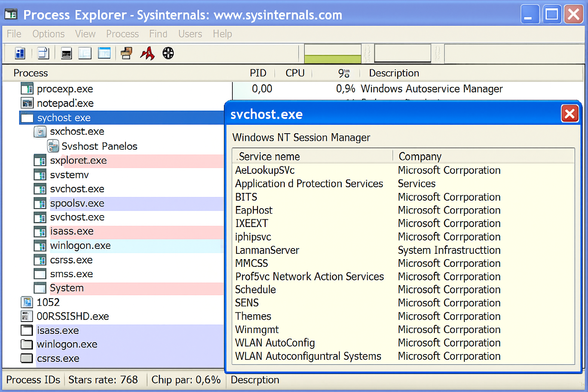Select the Schedule service entry

(x=255, y=290)
